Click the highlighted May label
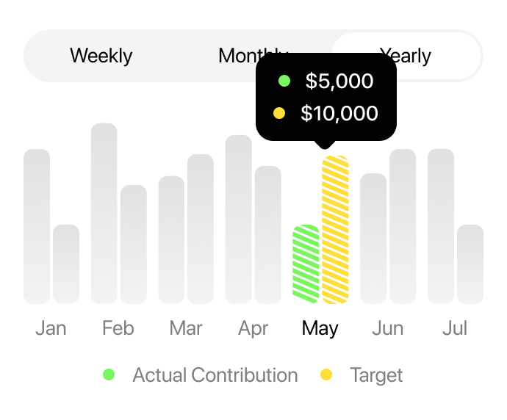 (320, 328)
